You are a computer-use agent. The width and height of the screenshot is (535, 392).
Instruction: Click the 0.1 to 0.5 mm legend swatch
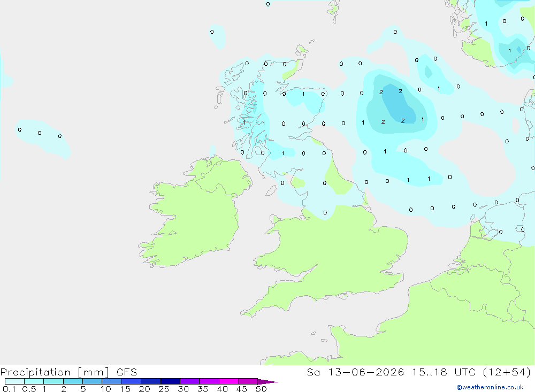click(x=14, y=381)
